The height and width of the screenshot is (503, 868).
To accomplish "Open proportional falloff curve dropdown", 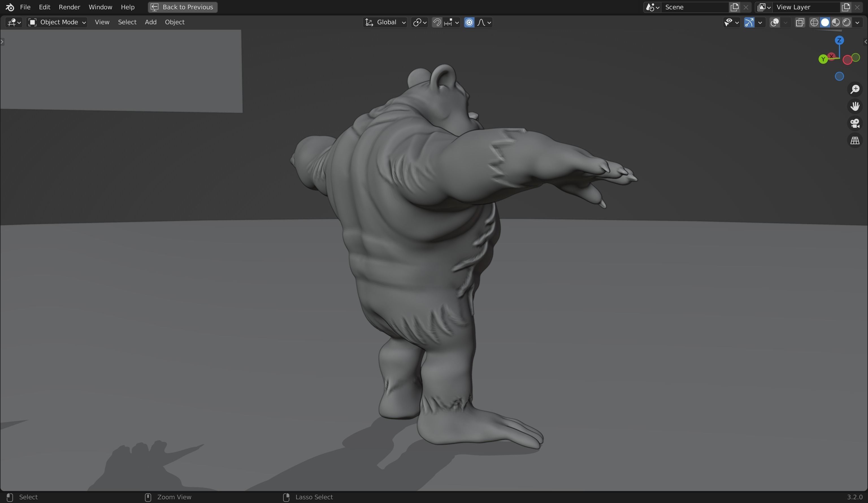I will [x=484, y=22].
